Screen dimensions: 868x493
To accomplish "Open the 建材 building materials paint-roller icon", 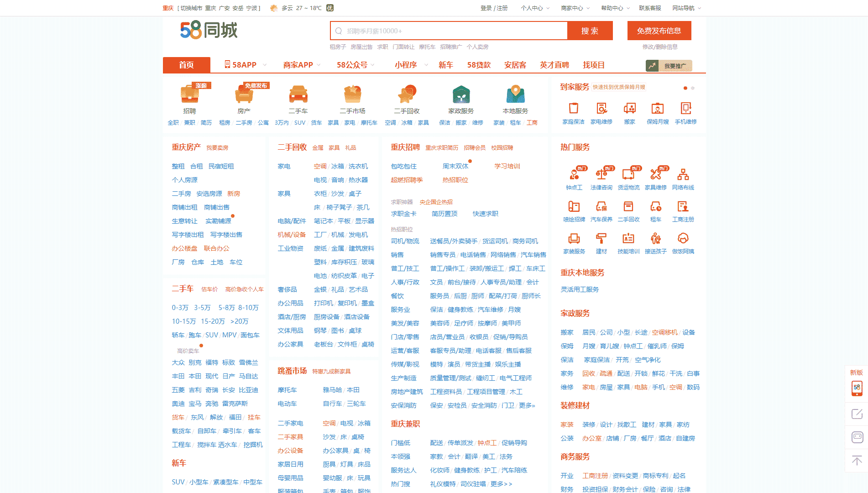I will 601,238.
